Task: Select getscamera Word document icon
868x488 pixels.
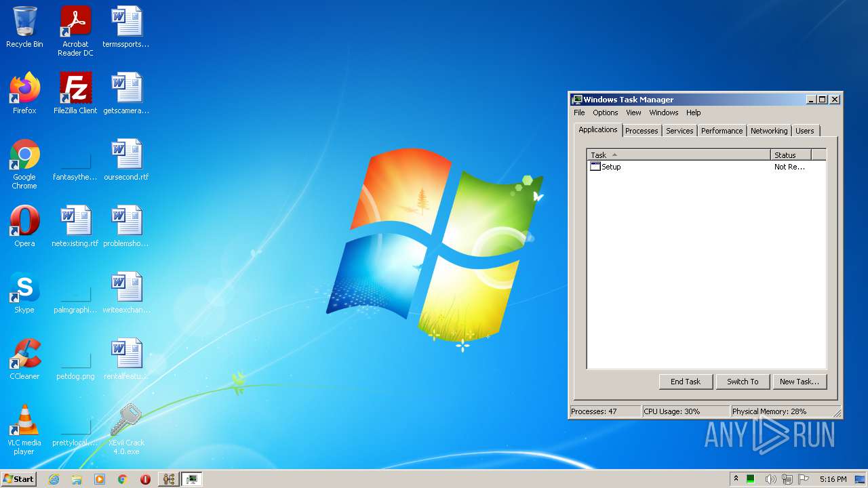Action: [126, 94]
